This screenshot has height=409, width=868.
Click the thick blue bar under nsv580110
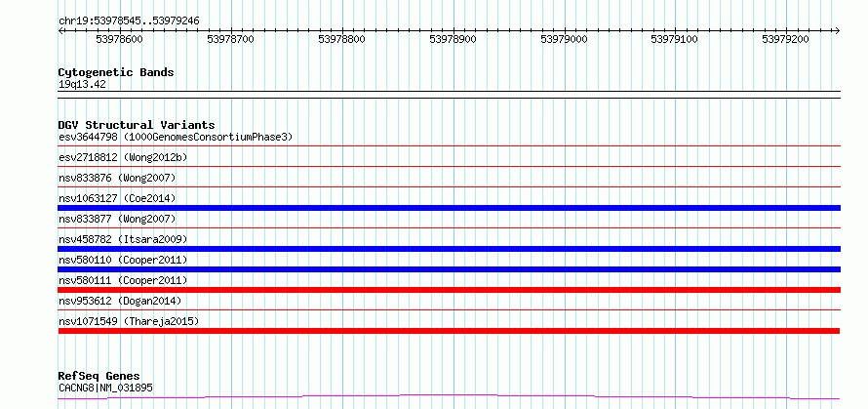click(x=449, y=269)
